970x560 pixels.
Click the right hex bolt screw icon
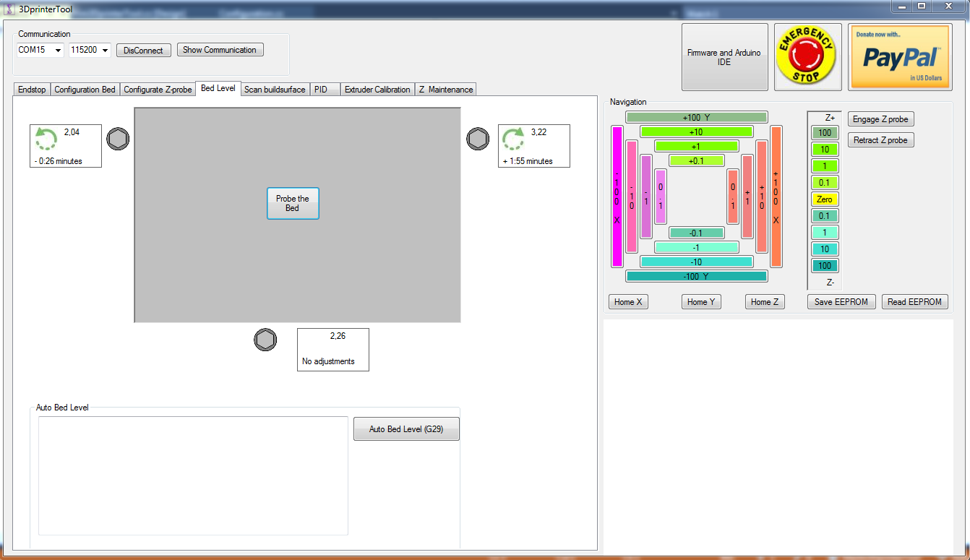pyautogui.click(x=477, y=139)
